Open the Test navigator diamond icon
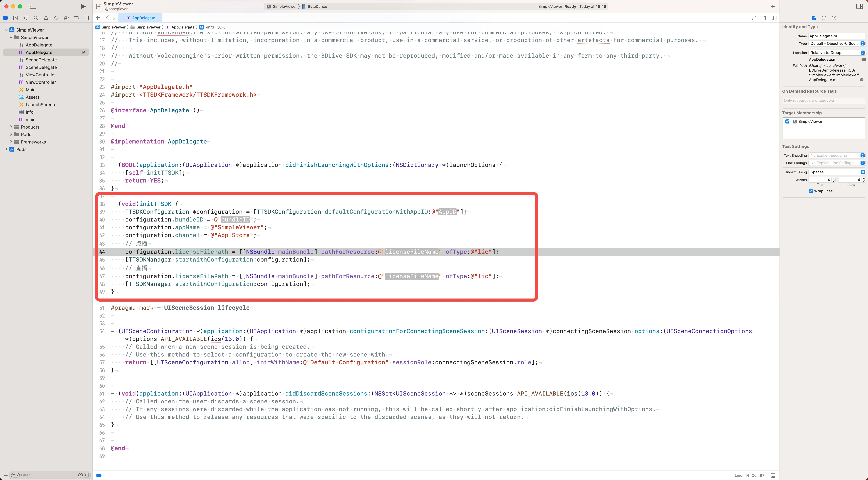The image size is (868, 480). 56,18
